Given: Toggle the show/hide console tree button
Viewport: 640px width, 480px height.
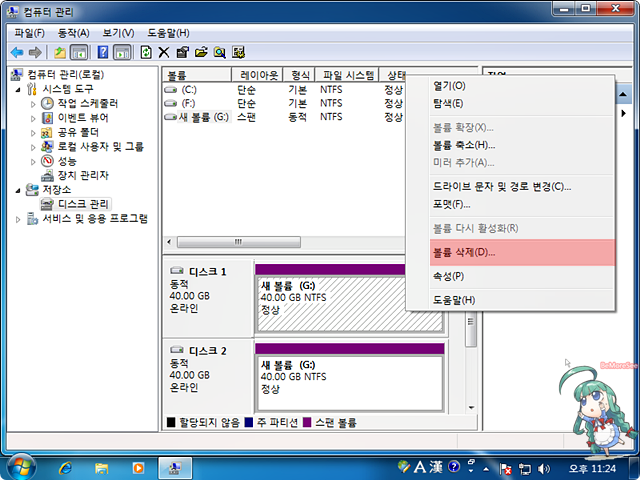Looking at the screenshot, I should point(79,52).
